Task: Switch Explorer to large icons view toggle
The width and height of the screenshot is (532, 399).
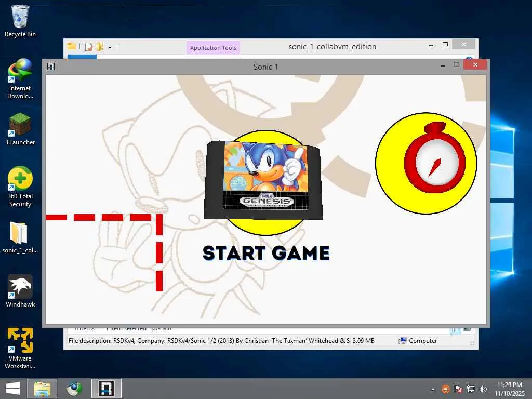Action: [x=467, y=329]
